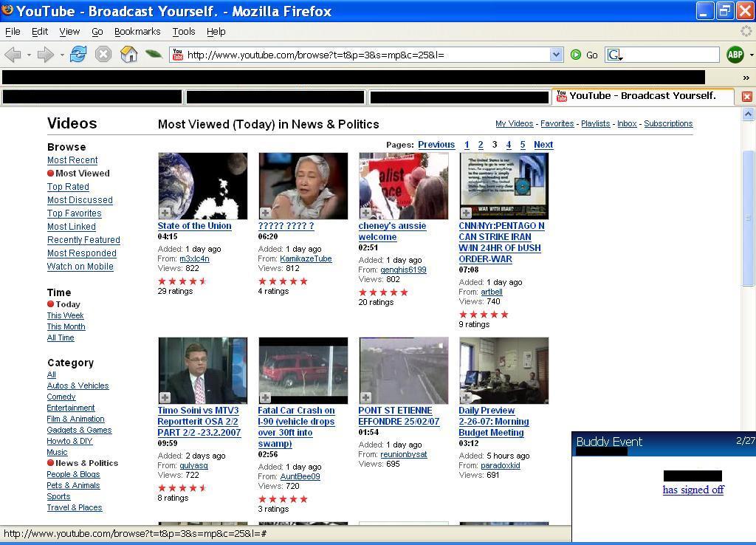Browse Most Discussed videos

(x=80, y=199)
